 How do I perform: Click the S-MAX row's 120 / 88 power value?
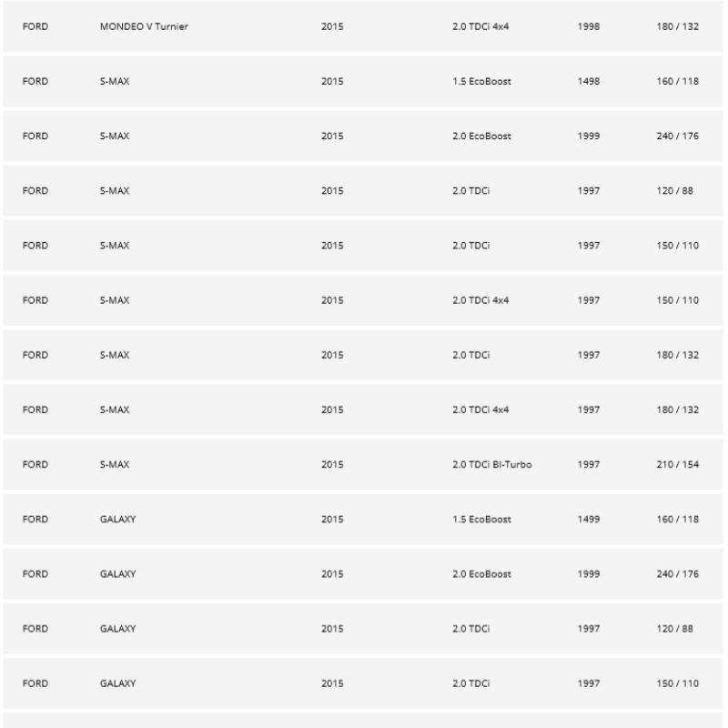click(x=674, y=191)
